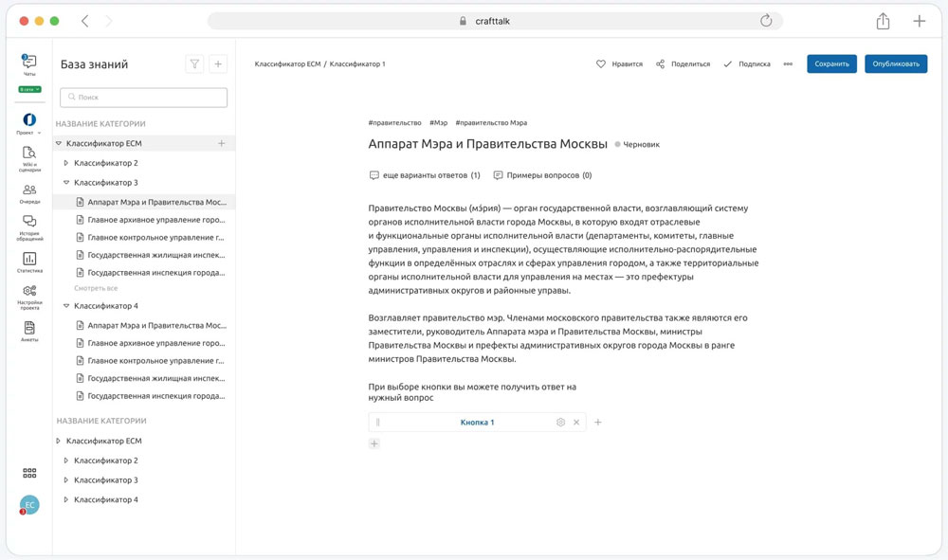948x560 pixels.
Task: Click the plus icon below the Кнопка 1 row
Action: click(374, 443)
